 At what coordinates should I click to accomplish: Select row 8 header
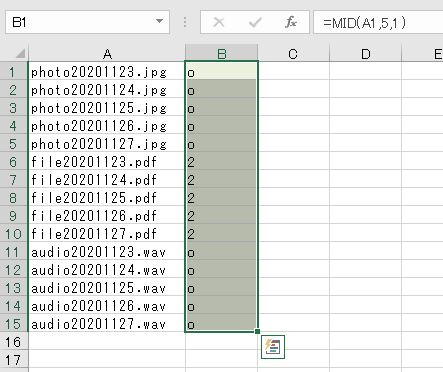[13, 198]
